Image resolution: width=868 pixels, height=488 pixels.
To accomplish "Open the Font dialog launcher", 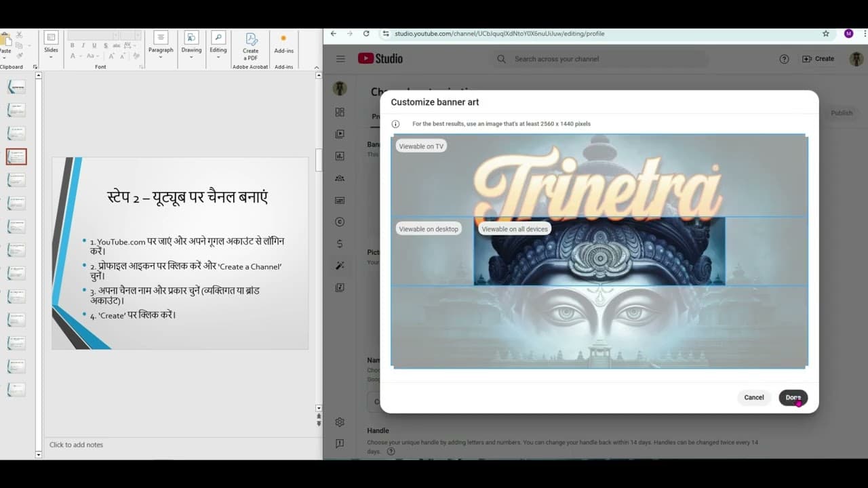I will point(141,67).
